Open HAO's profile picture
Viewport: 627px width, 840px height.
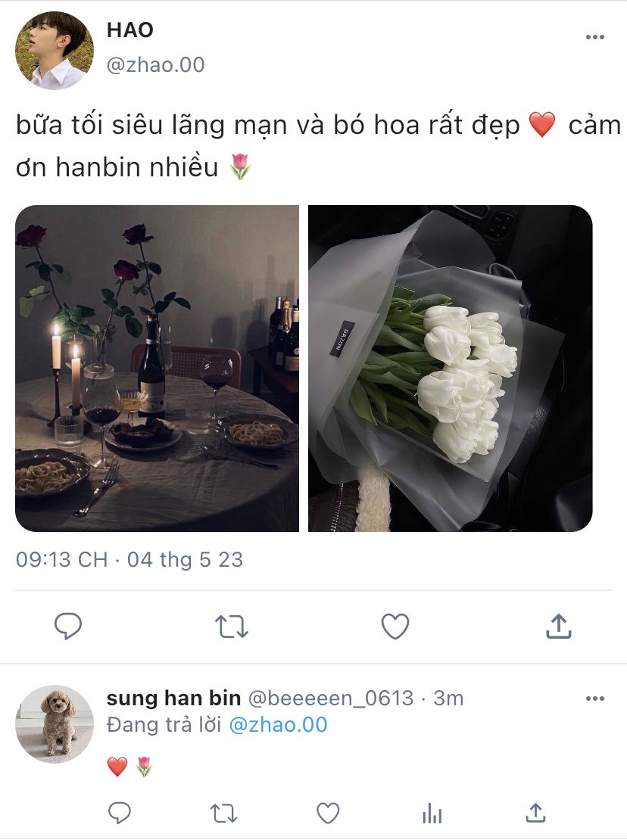(55, 51)
